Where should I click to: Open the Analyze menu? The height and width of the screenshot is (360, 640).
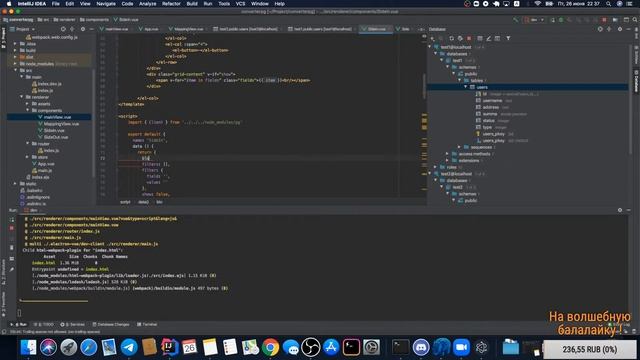(147, 4)
